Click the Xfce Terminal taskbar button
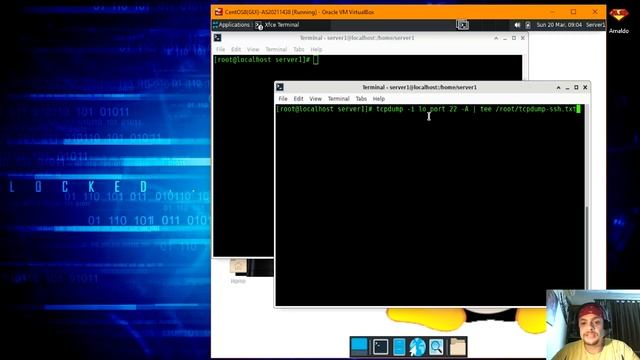This screenshot has height=360, width=640. tap(277, 25)
